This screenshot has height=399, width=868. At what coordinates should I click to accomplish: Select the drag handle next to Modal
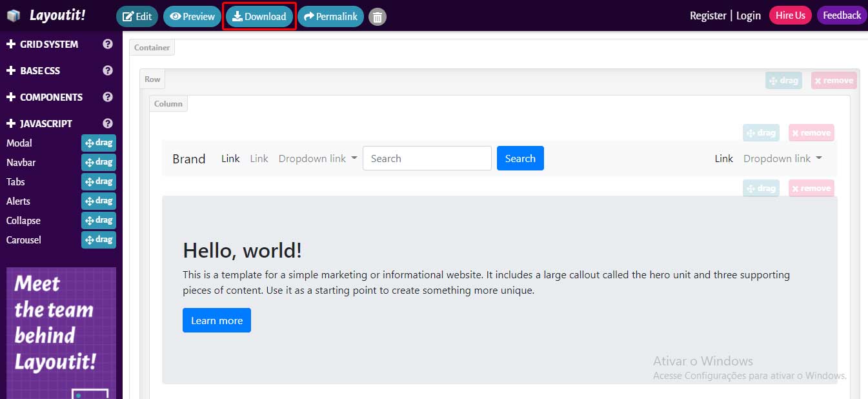pyautogui.click(x=98, y=143)
